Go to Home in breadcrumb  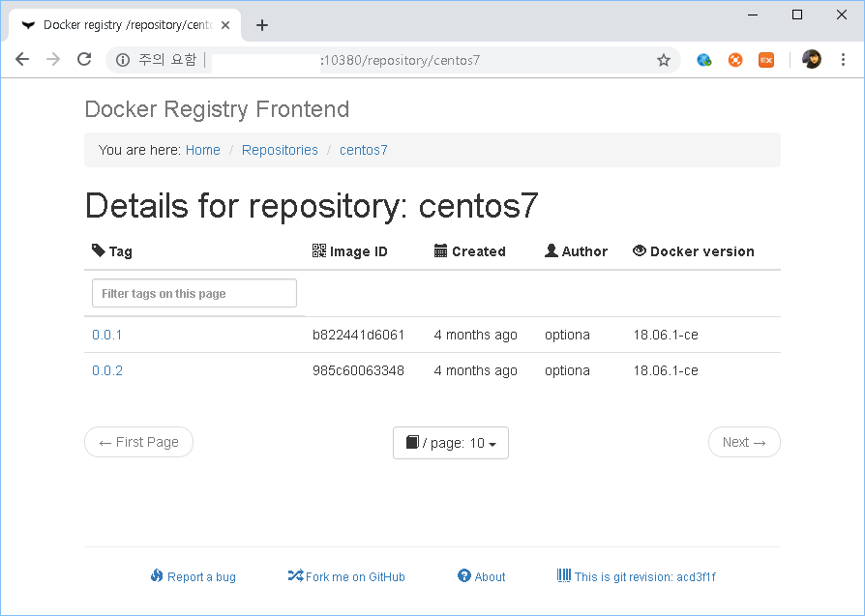tap(202, 150)
